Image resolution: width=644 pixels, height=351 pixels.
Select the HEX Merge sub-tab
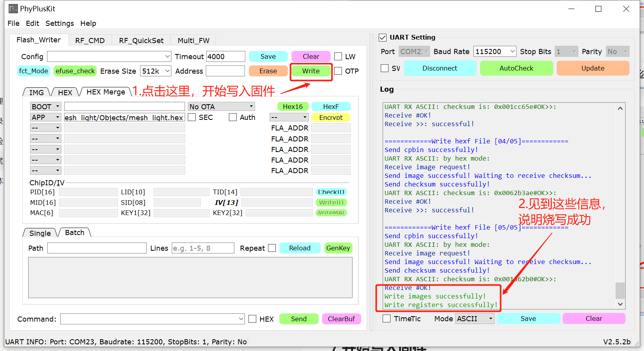click(106, 92)
